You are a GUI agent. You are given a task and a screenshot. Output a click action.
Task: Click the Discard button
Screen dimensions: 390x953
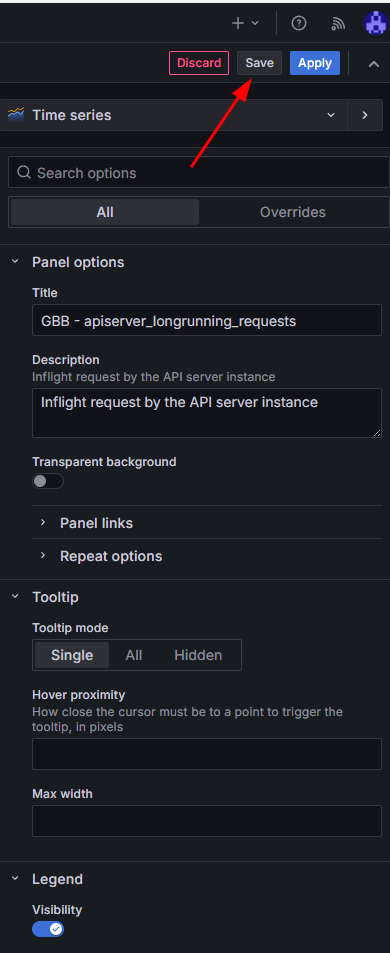click(199, 63)
